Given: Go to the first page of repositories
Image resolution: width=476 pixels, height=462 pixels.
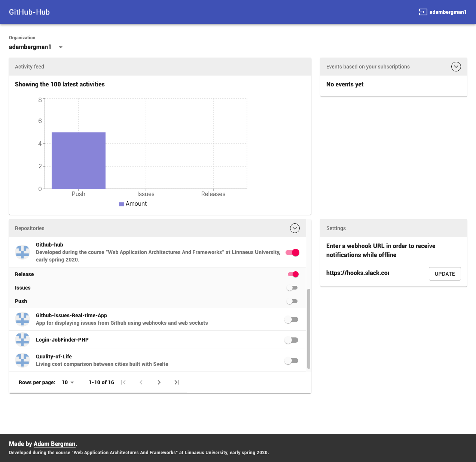Looking at the screenshot, I should click(123, 382).
